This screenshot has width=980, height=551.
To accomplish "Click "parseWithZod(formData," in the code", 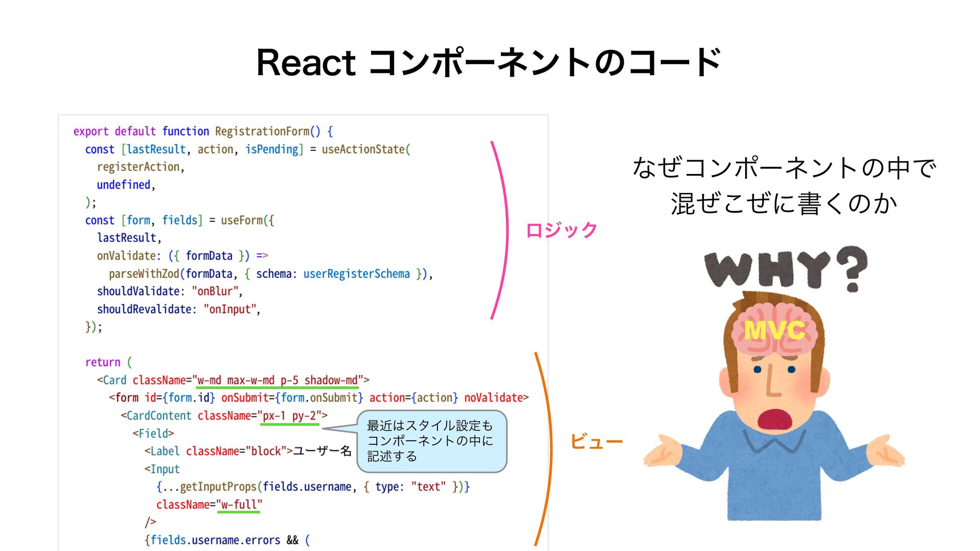I will [x=173, y=274].
